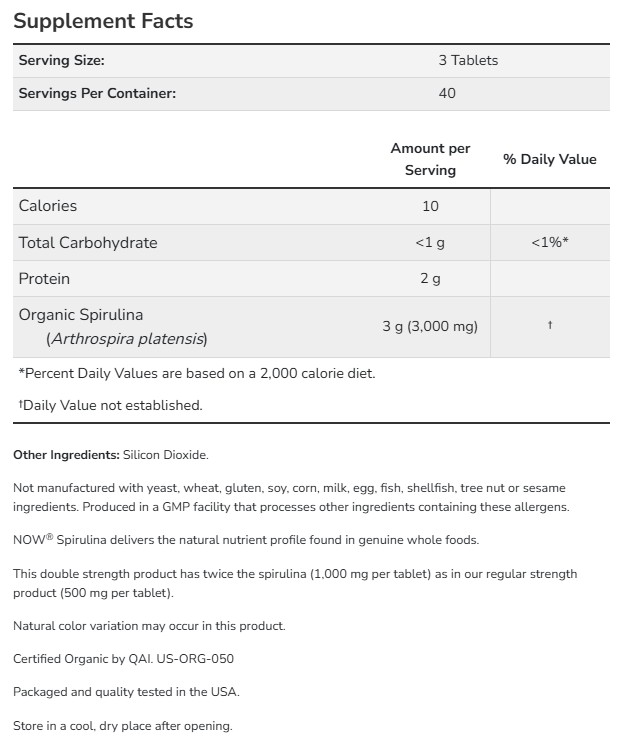
Task: Click the % Daily Value column header
Action: click(x=550, y=159)
